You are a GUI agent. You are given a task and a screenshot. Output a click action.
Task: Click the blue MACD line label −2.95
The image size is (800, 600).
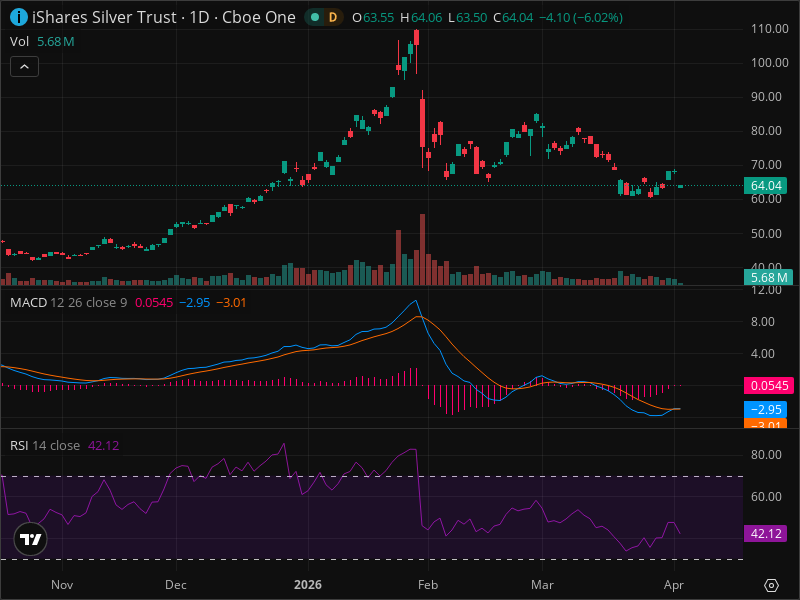(x=765, y=410)
